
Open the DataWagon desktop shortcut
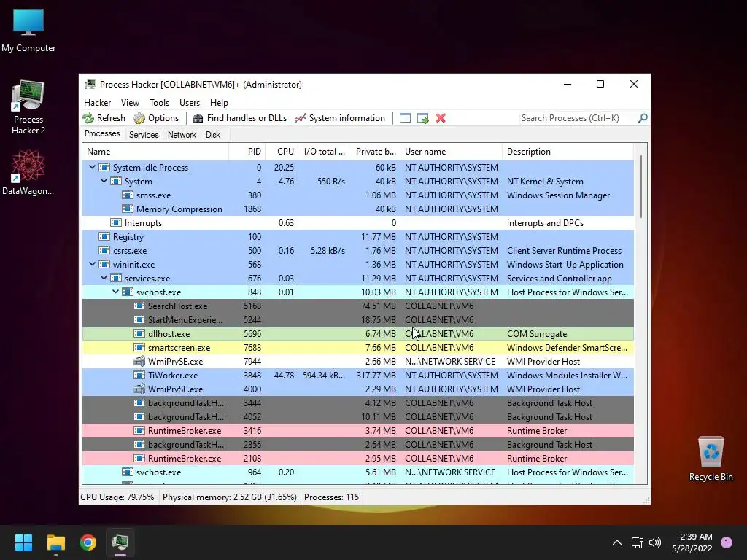click(28, 172)
